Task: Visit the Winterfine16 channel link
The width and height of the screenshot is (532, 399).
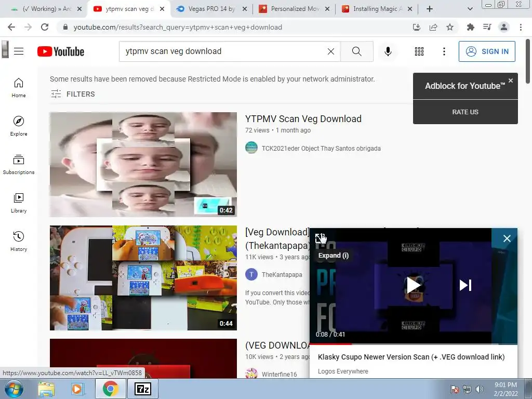Action: tap(279, 374)
